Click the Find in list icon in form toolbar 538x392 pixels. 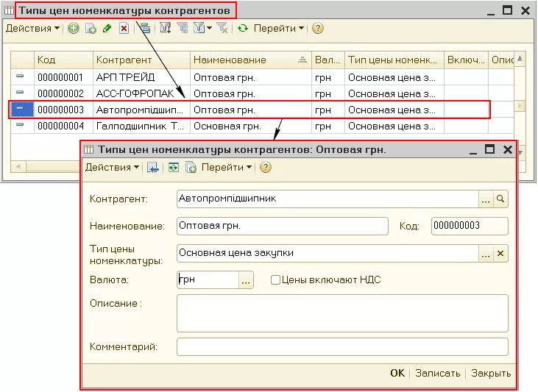tap(152, 168)
